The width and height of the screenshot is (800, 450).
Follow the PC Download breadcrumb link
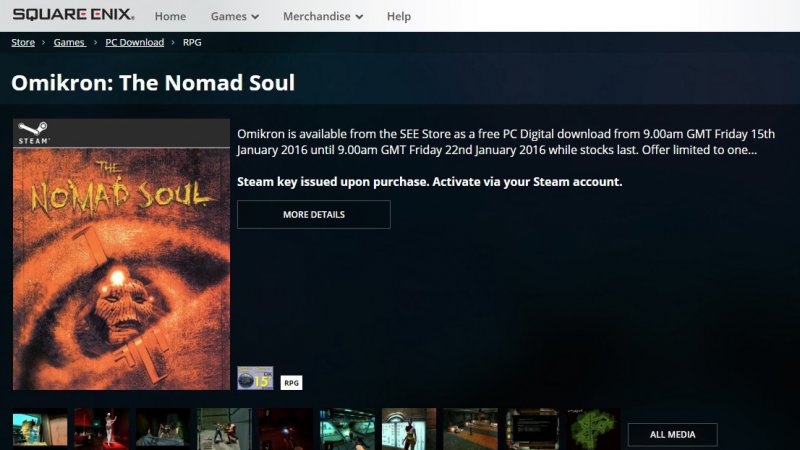(x=135, y=42)
